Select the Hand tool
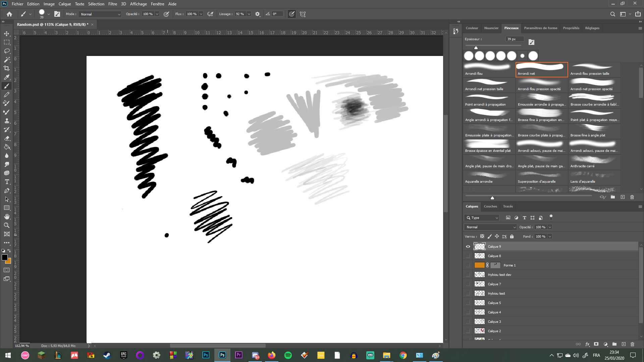This screenshot has height=362, width=644. (x=7, y=217)
